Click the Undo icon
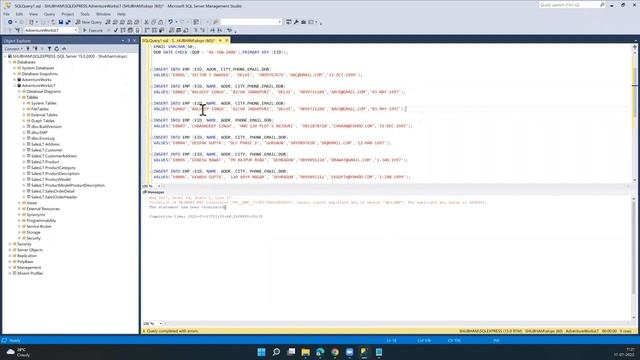The width and height of the screenshot is (640, 360). (170, 22)
